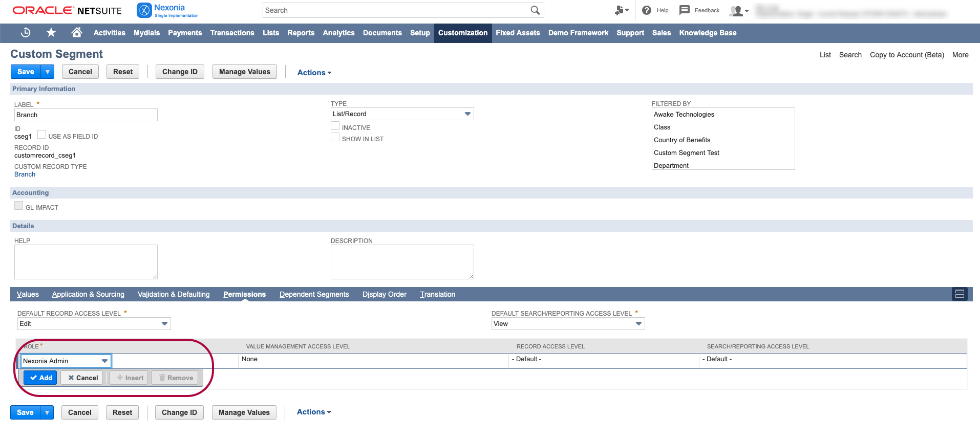Image resolution: width=980 pixels, height=439 pixels.
Task: Open the List link
Action: coord(825,55)
